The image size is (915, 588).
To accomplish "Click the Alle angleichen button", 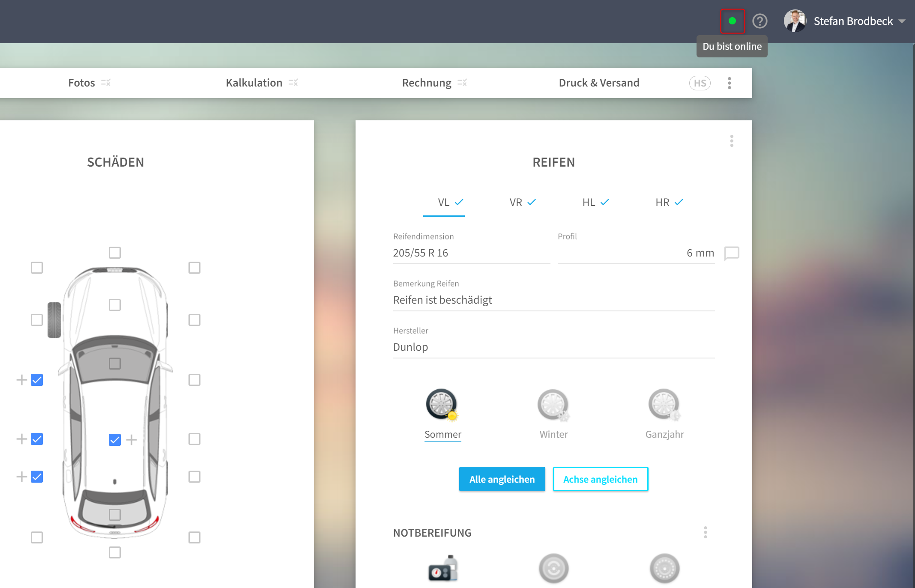I will click(x=502, y=479).
